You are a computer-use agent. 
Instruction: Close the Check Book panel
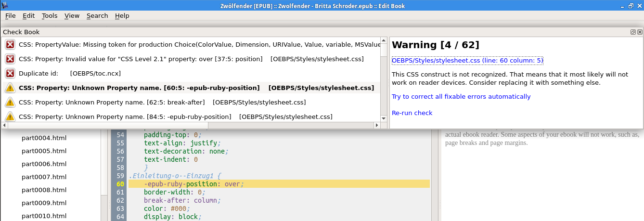click(x=640, y=32)
